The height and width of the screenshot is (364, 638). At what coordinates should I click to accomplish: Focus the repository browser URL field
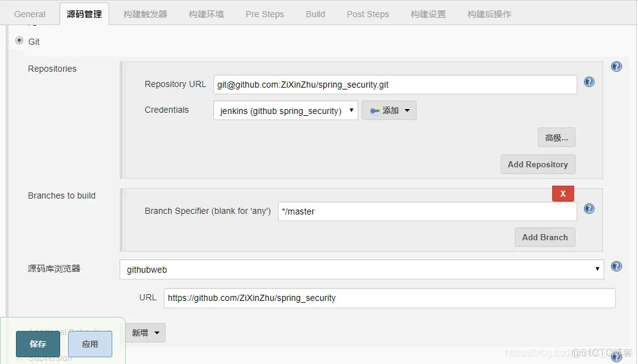click(390, 298)
